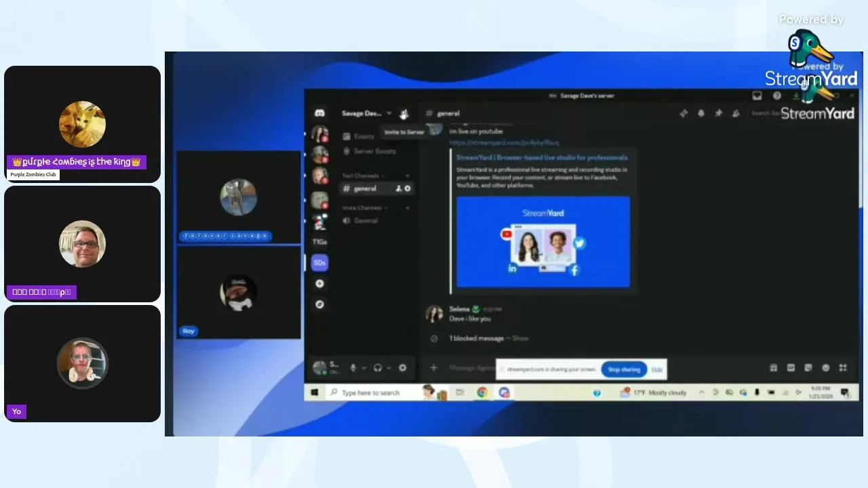
Task: Select the SDs server icon
Action: pyautogui.click(x=319, y=263)
